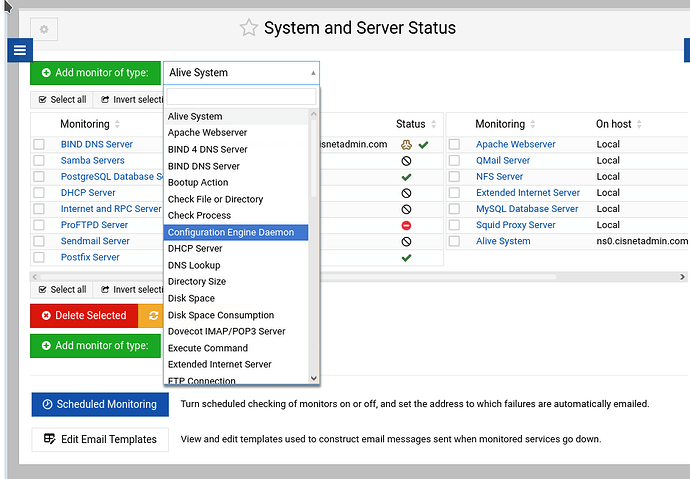The width and height of the screenshot is (690, 479).
Task: Choose BIND 4 DNS Server option
Action: 236,150
